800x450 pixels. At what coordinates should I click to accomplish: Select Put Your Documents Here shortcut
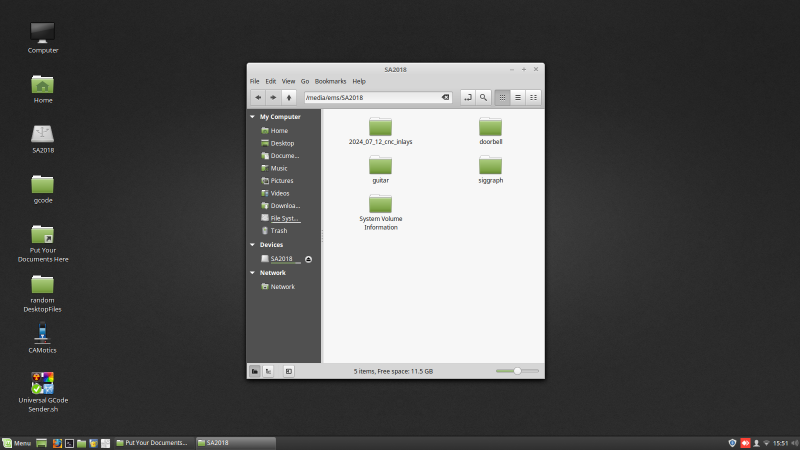click(43, 244)
